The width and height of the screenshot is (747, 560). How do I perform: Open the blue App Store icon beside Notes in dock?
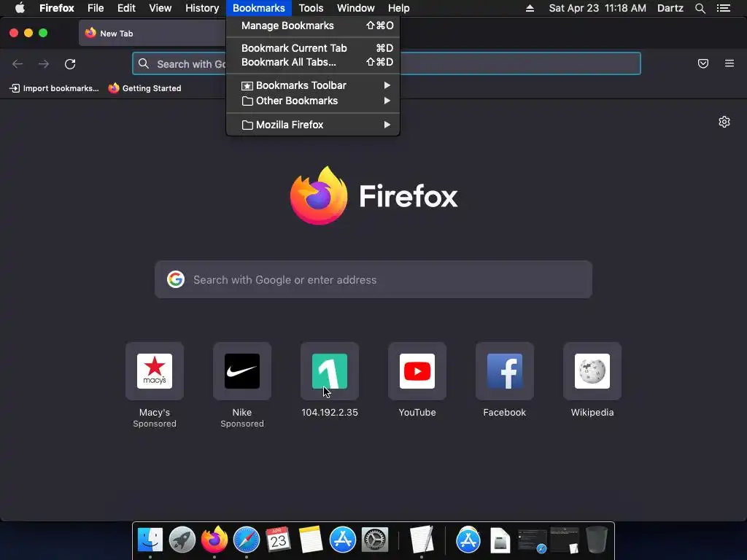[x=343, y=540]
